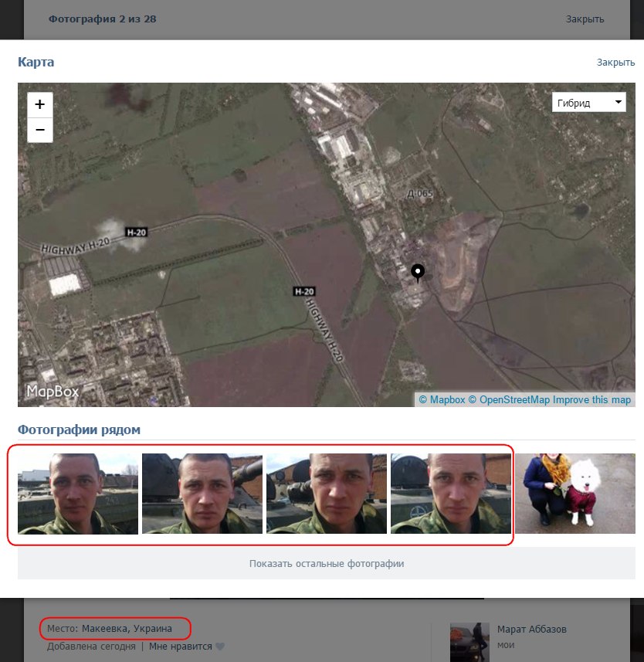Open the third nearby photo thumbnail
The width and height of the screenshot is (644, 662).
point(327,494)
